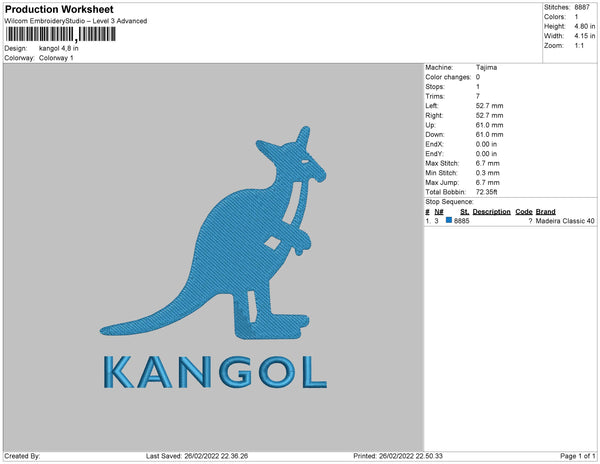Screen dimensions: 600x464
Task: Click the 'EndX:' label
Action: 434,144
